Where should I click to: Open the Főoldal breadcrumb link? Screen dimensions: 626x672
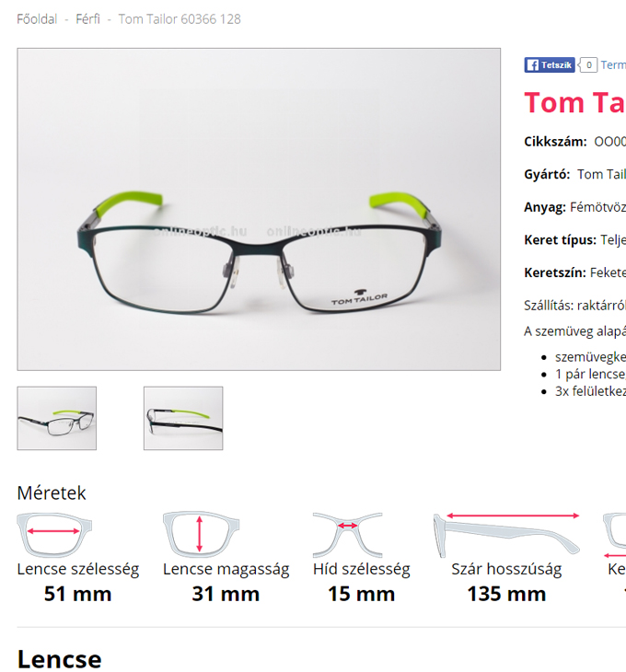pyautogui.click(x=37, y=19)
